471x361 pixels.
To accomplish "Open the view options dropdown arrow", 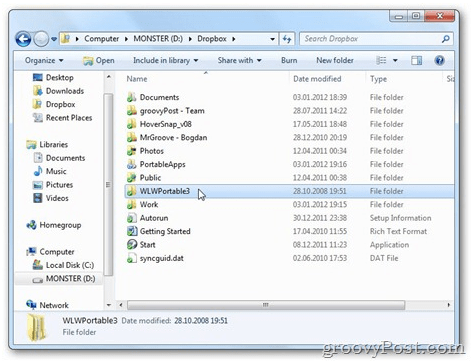I will (395, 60).
